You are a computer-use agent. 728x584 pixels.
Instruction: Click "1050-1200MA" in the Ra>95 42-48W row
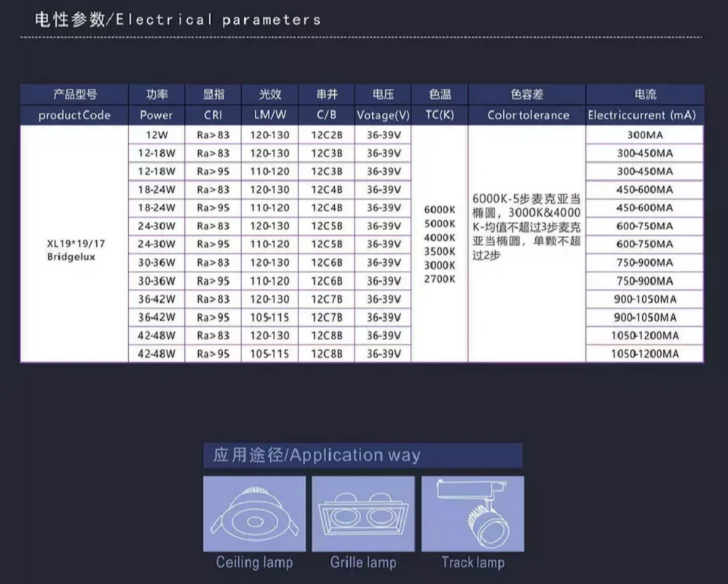coord(645,354)
